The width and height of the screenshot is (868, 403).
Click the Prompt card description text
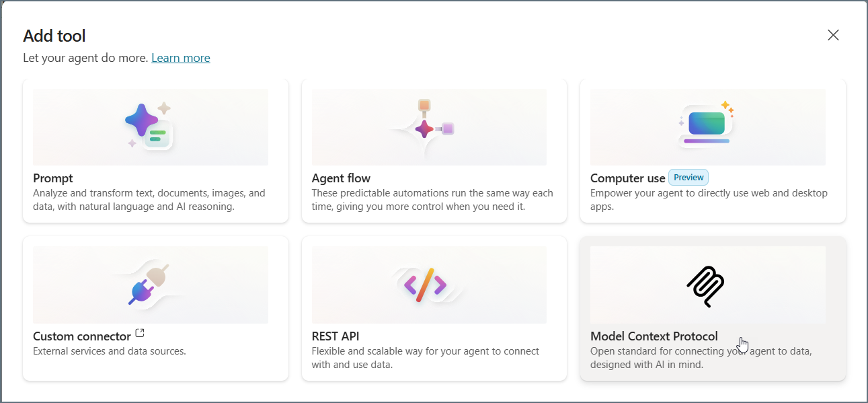[149, 200]
